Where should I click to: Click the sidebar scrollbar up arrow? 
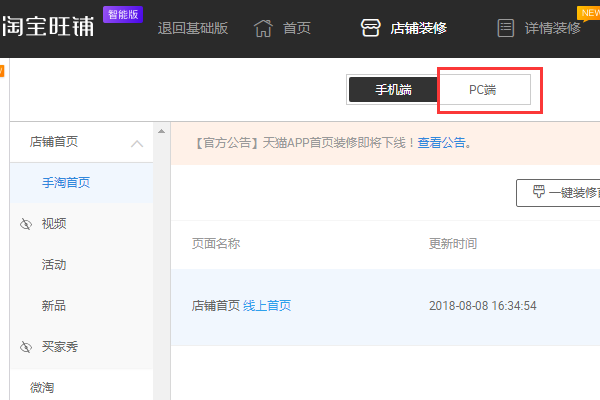click(x=160, y=131)
